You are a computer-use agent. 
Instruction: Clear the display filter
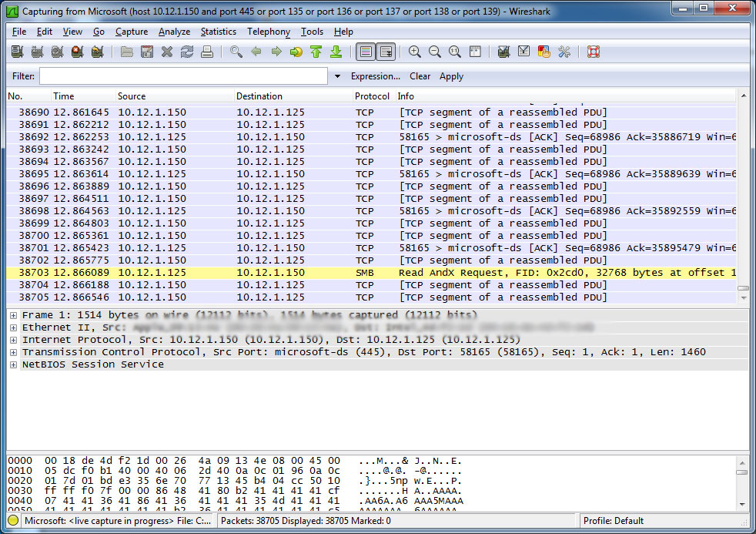pos(420,76)
